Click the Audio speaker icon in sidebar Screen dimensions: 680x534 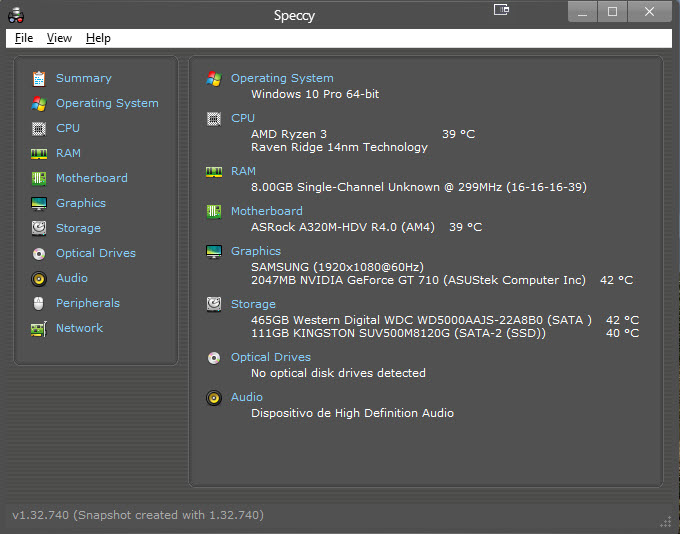tap(39, 278)
